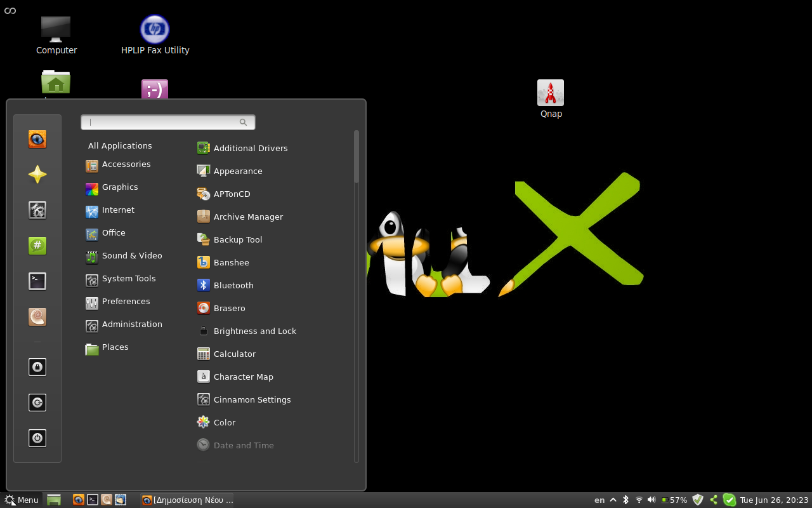Click the update manager shield tray icon
Image resolution: width=812 pixels, height=508 pixels.
[x=698, y=500]
